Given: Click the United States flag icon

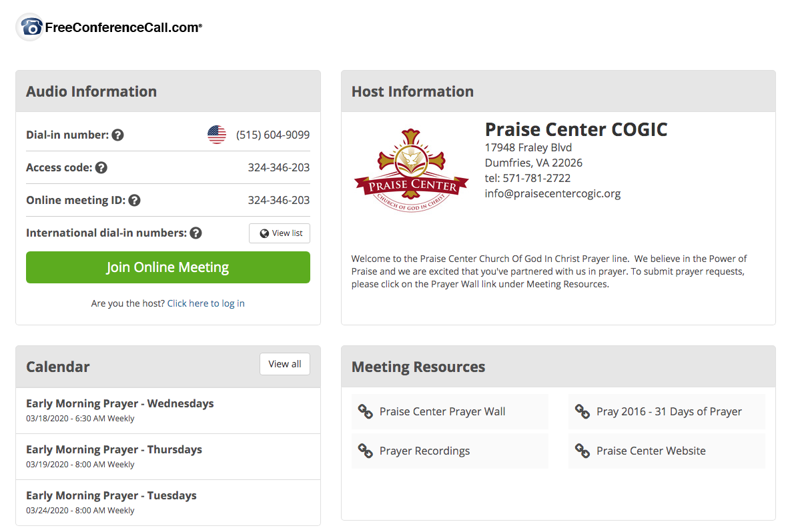Looking at the screenshot, I should (217, 135).
